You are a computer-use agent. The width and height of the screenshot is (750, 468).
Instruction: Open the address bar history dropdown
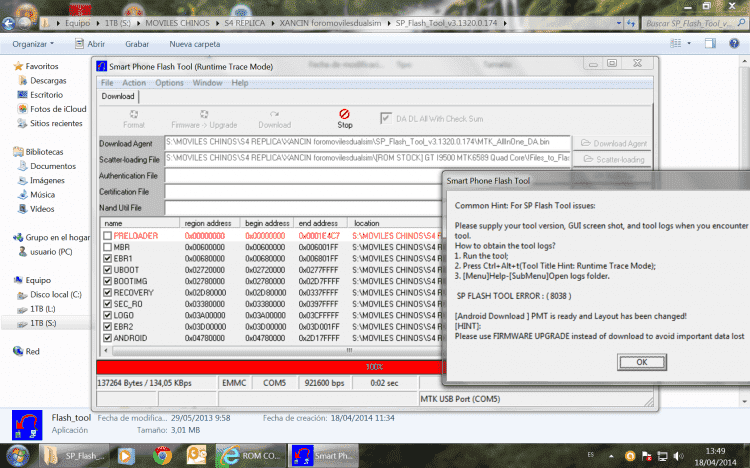click(619, 23)
